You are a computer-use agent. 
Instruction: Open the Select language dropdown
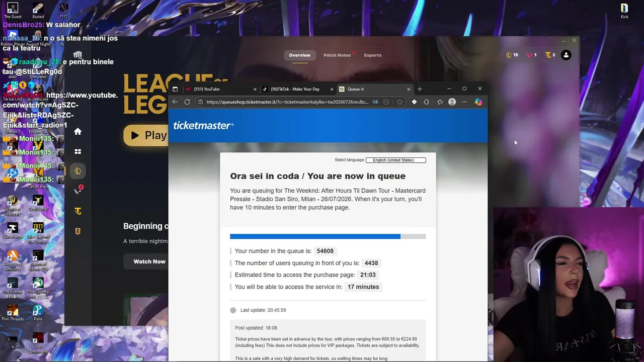click(396, 160)
